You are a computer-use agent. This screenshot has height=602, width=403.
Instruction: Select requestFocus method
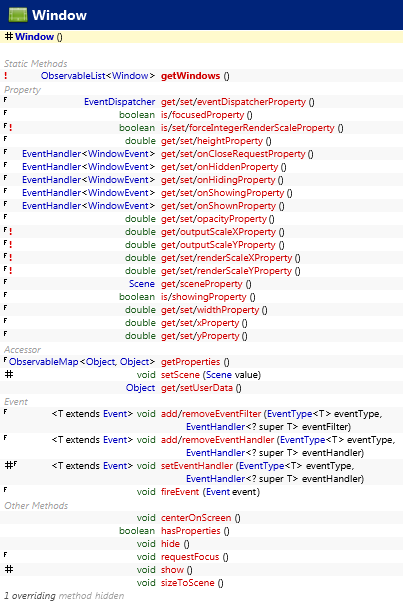coord(190,557)
